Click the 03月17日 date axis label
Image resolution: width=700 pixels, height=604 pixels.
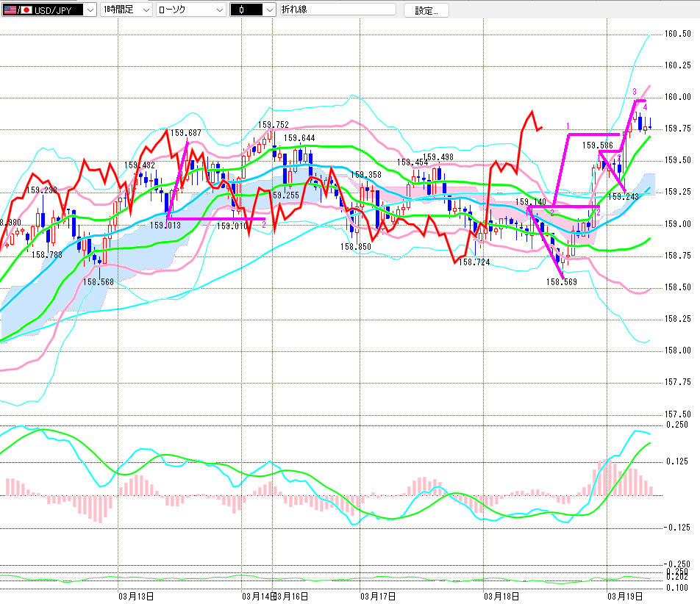(x=378, y=595)
